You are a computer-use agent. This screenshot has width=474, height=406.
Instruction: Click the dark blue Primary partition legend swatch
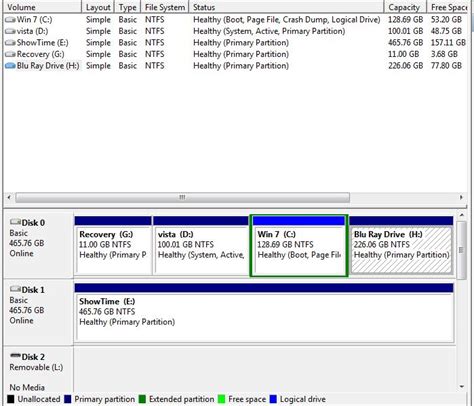pos(68,399)
